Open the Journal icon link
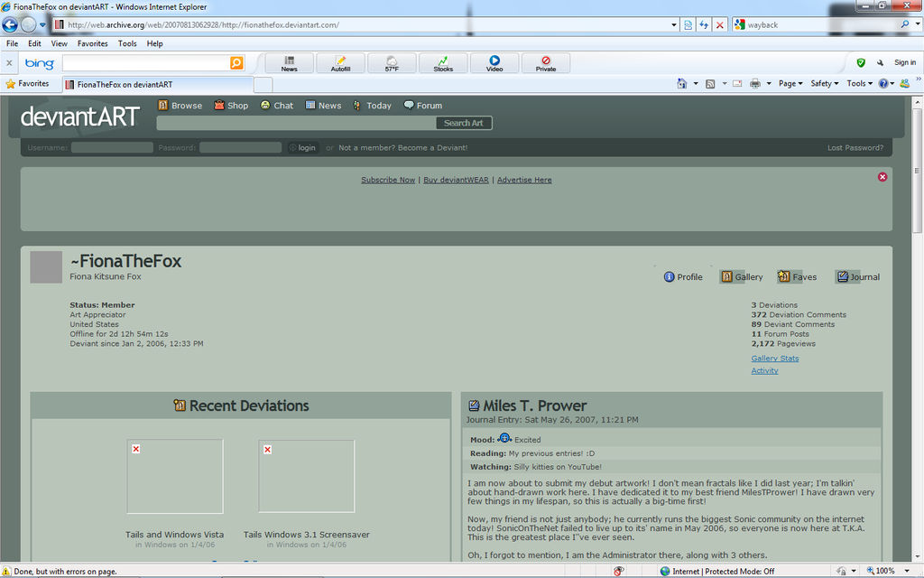 point(858,276)
